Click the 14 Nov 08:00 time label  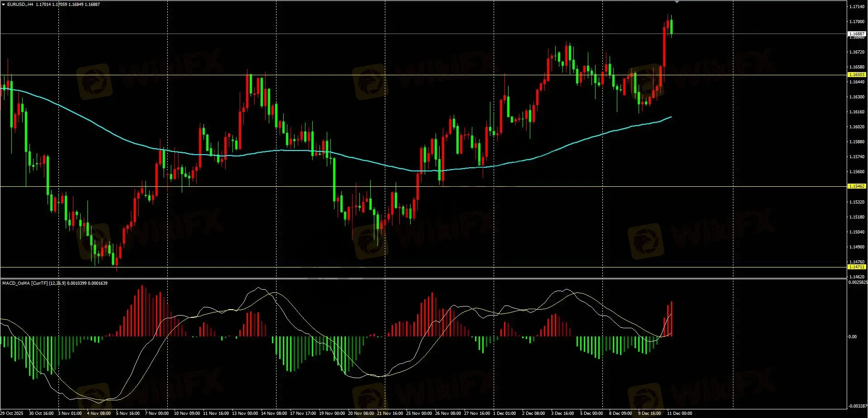274,413
